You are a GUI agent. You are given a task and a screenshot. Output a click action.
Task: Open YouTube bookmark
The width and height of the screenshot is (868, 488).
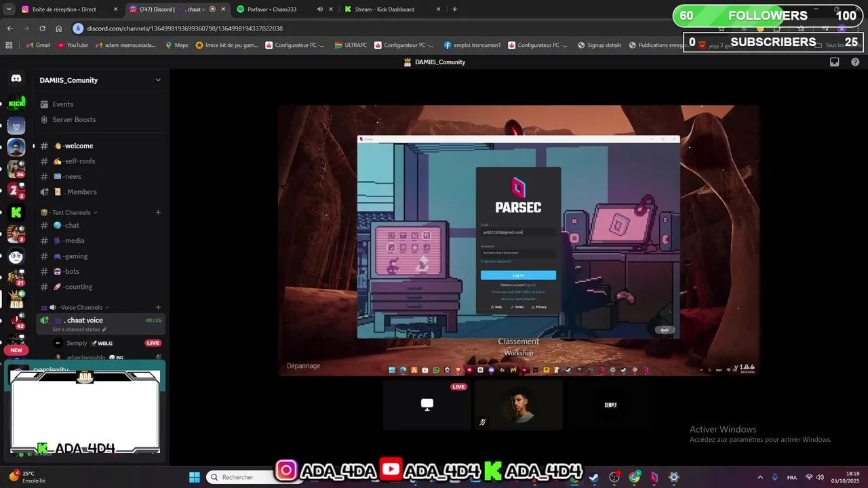73,45
